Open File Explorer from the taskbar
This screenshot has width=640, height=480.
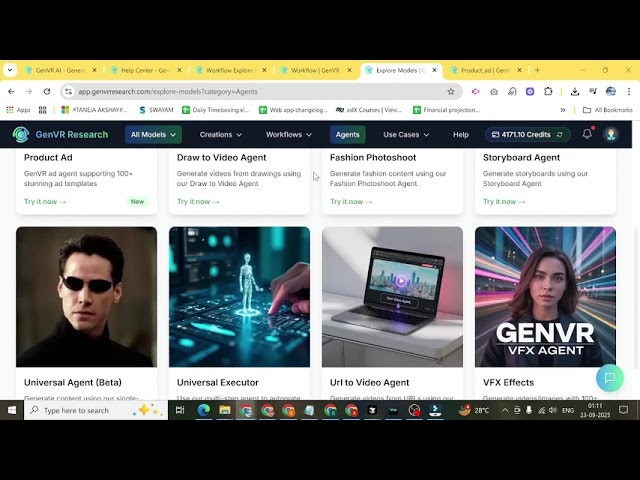click(x=224, y=410)
